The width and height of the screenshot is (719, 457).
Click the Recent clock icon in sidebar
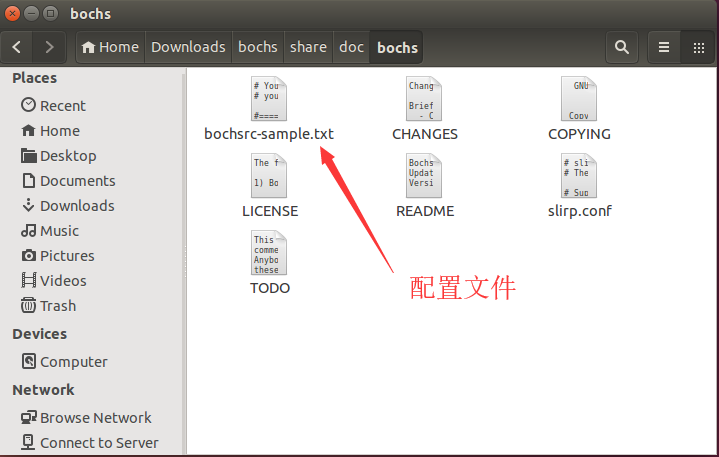28,105
